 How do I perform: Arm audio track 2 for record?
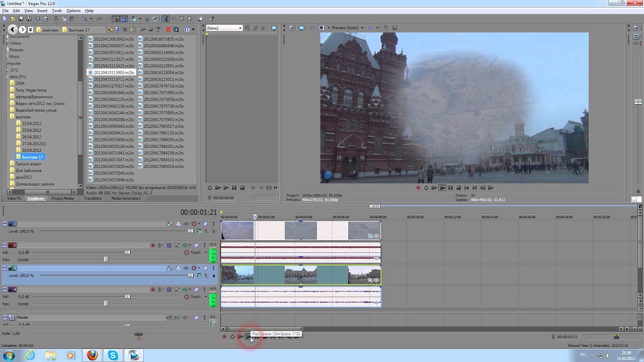(x=153, y=245)
